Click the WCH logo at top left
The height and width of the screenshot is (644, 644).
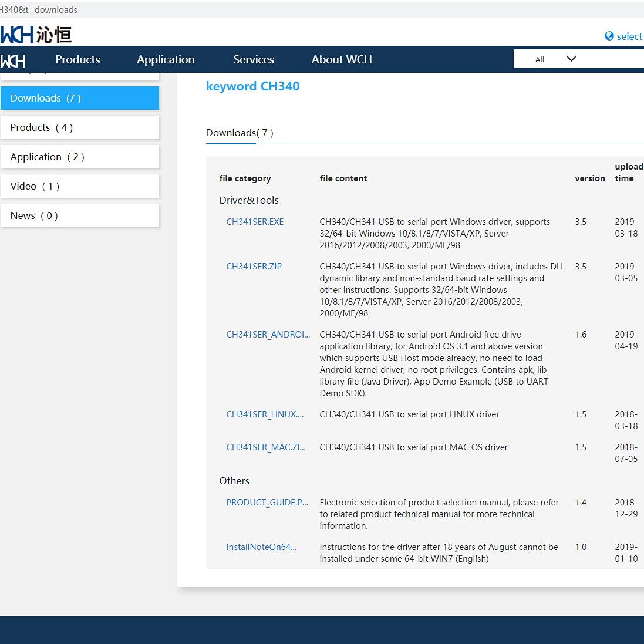35,35
